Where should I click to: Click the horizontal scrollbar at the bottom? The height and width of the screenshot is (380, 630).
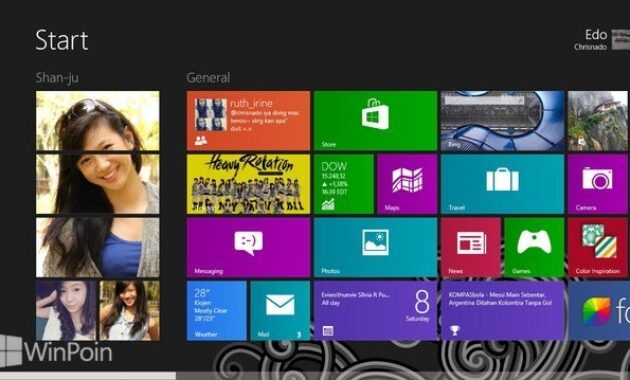click(x=315, y=376)
